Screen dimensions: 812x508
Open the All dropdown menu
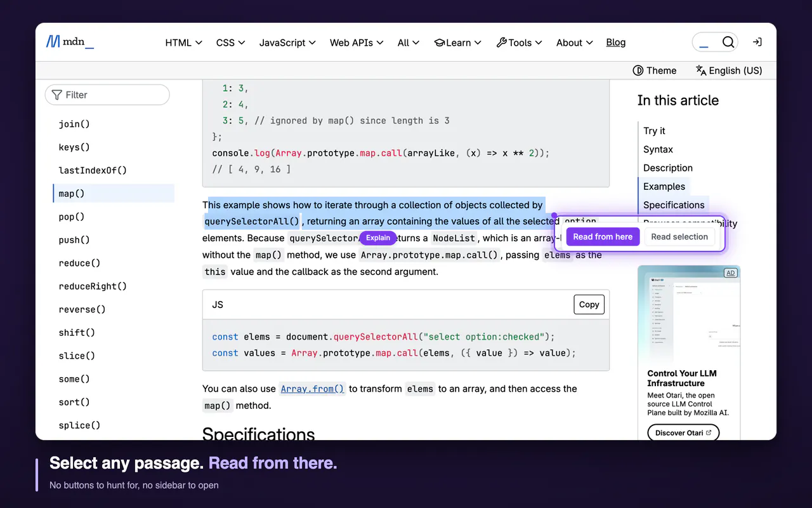[x=409, y=43]
